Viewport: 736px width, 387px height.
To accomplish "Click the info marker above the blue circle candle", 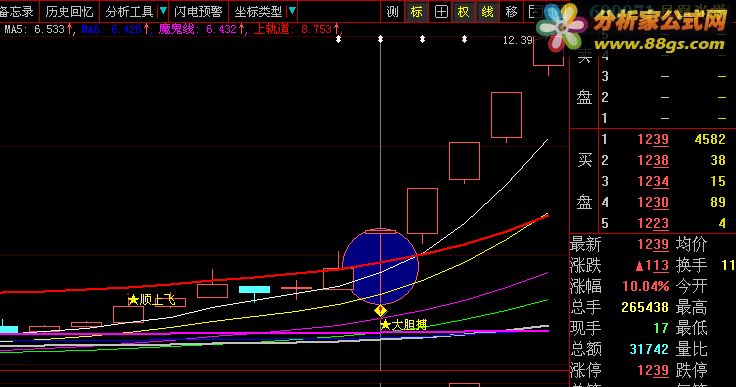I will [x=338, y=39].
